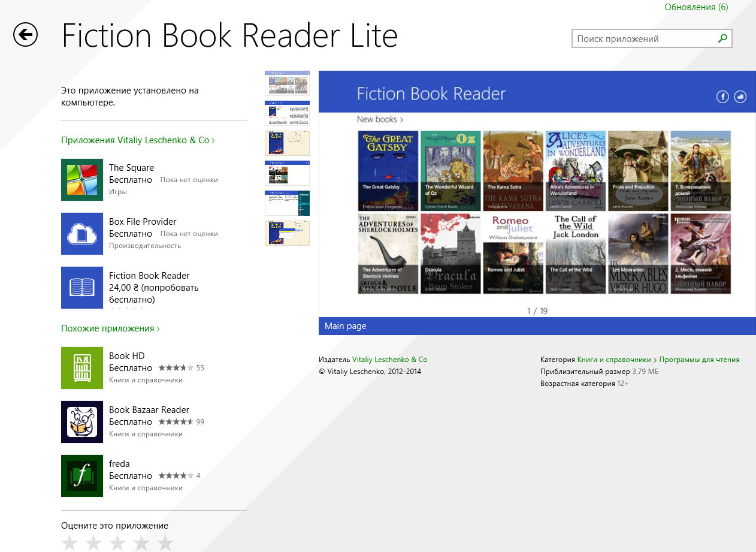This screenshot has height=552, width=756.
Task: Rate the app five stars
Action: [x=165, y=543]
